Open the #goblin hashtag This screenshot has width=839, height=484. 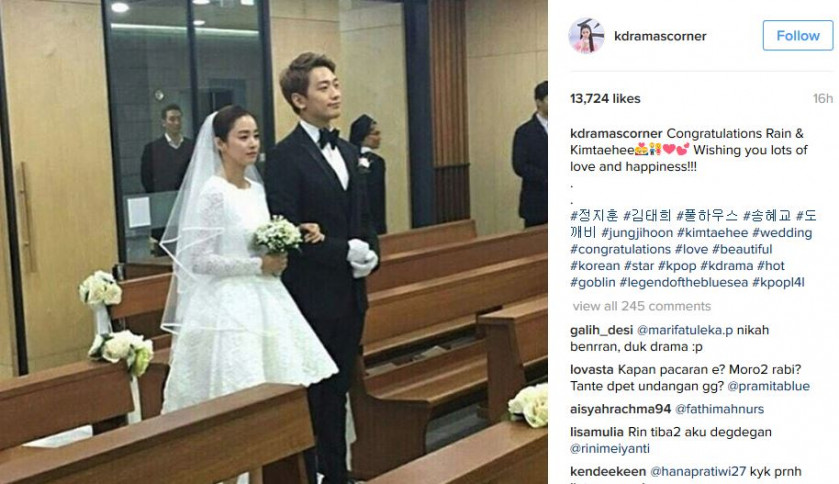point(593,282)
